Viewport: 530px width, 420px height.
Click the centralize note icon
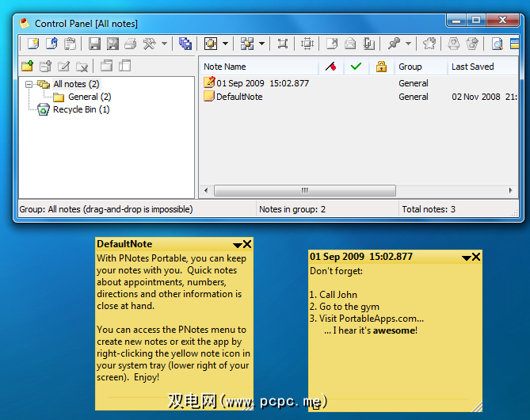[283, 44]
